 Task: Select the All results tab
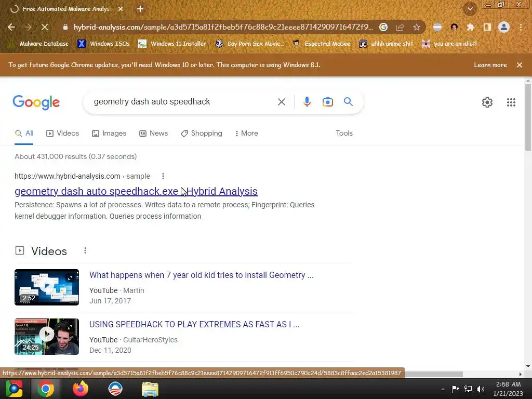pyautogui.click(x=24, y=134)
